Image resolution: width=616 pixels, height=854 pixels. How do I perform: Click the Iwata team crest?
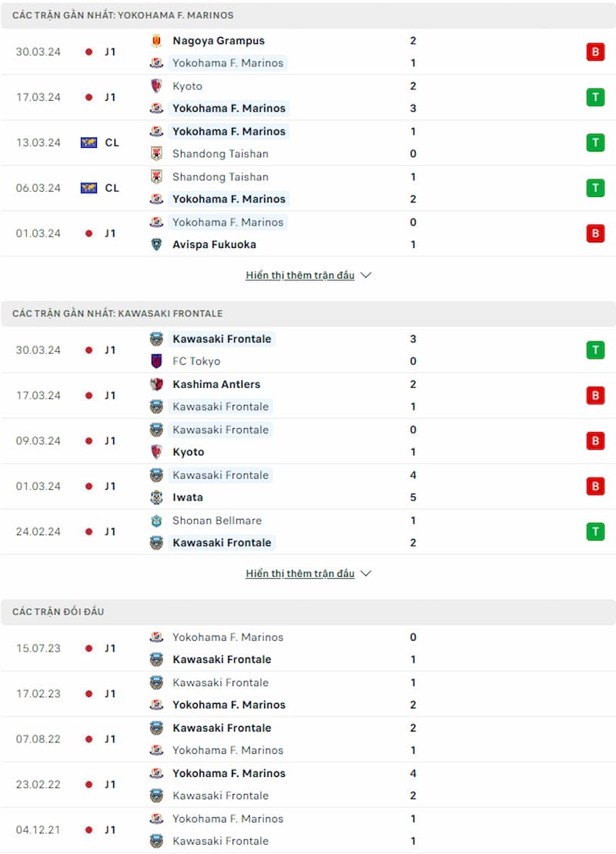[x=156, y=497]
